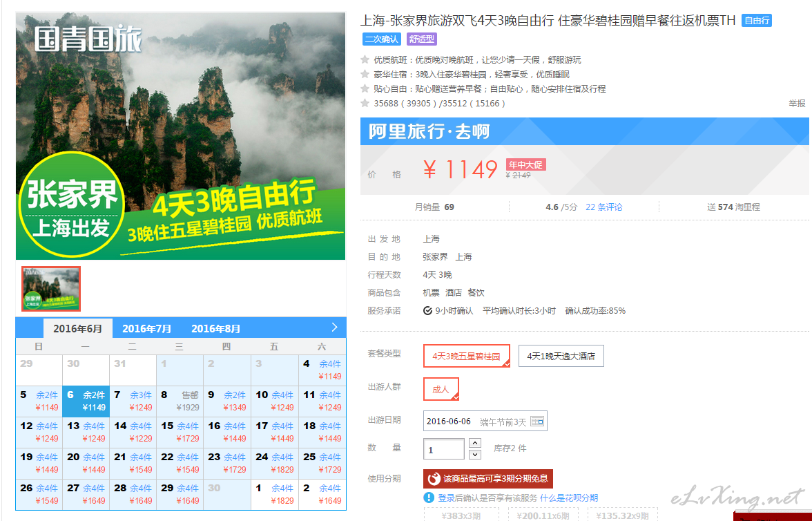
Task: Click the 阿里旅行·去啊 banner
Action: (585, 131)
